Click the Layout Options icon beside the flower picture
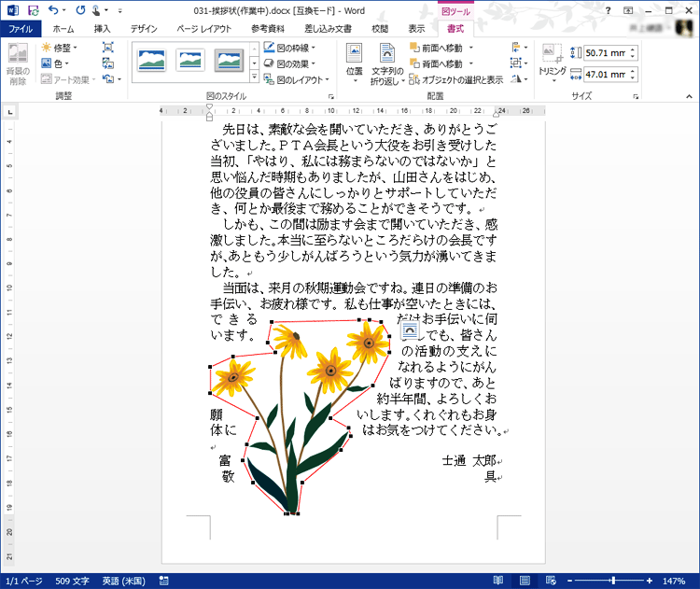This screenshot has height=589, width=700. pyautogui.click(x=410, y=330)
